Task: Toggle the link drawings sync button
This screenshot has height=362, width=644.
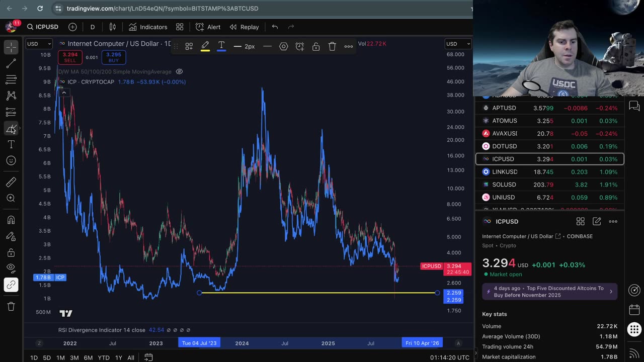Action: [11, 285]
